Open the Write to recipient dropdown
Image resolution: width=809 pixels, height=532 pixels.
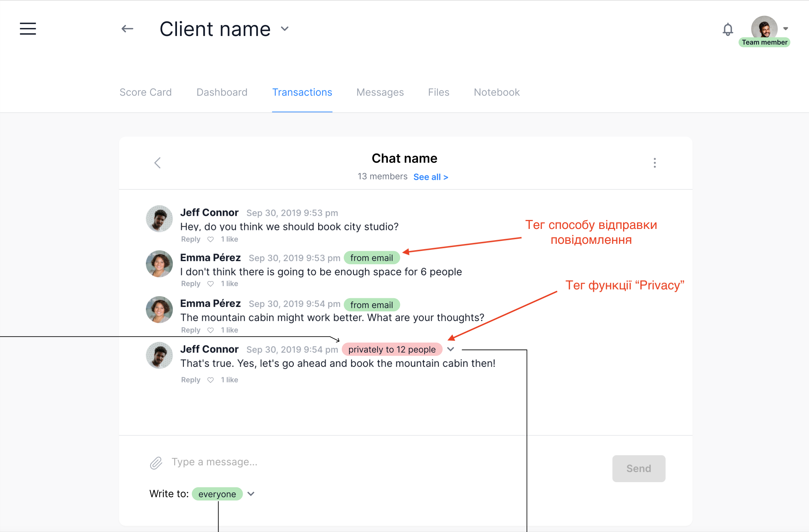pos(251,494)
